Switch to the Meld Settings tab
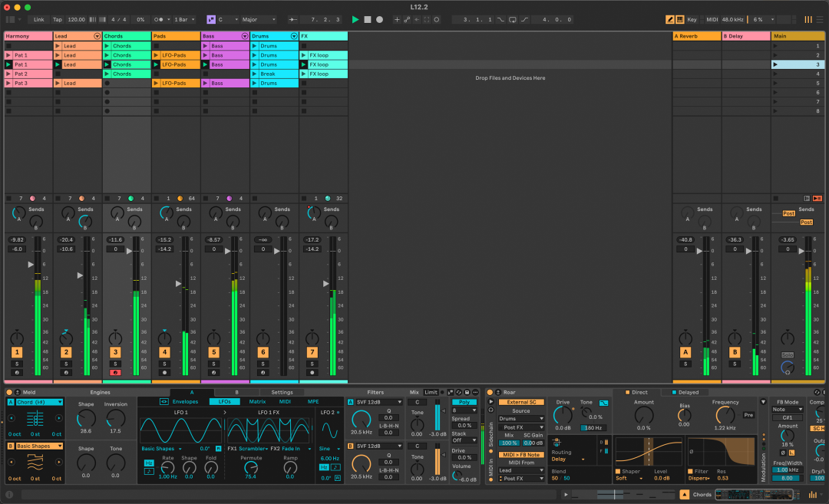 coord(282,393)
